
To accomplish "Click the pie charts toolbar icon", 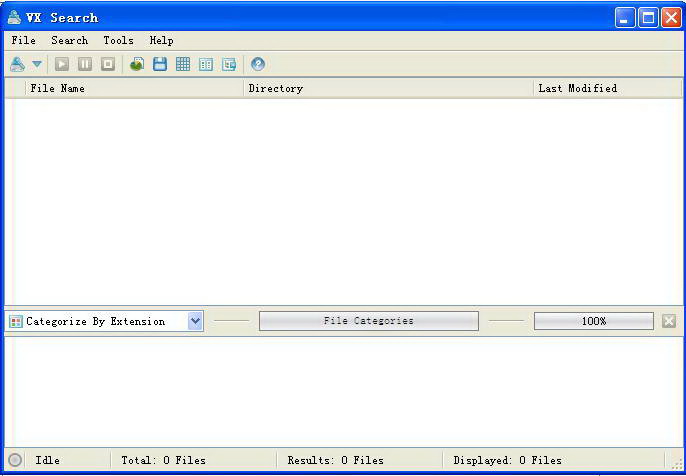I will click(x=137, y=64).
